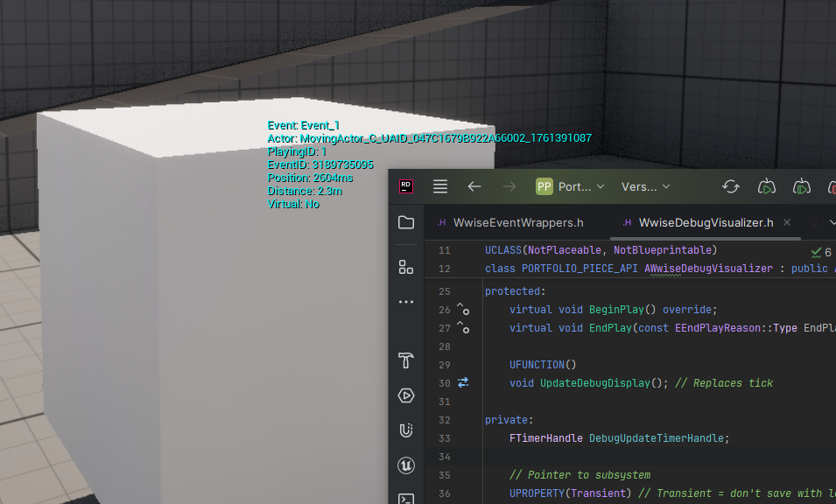Click DebugUpdateTimerHandle variable

pyautogui.click(x=657, y=437)
